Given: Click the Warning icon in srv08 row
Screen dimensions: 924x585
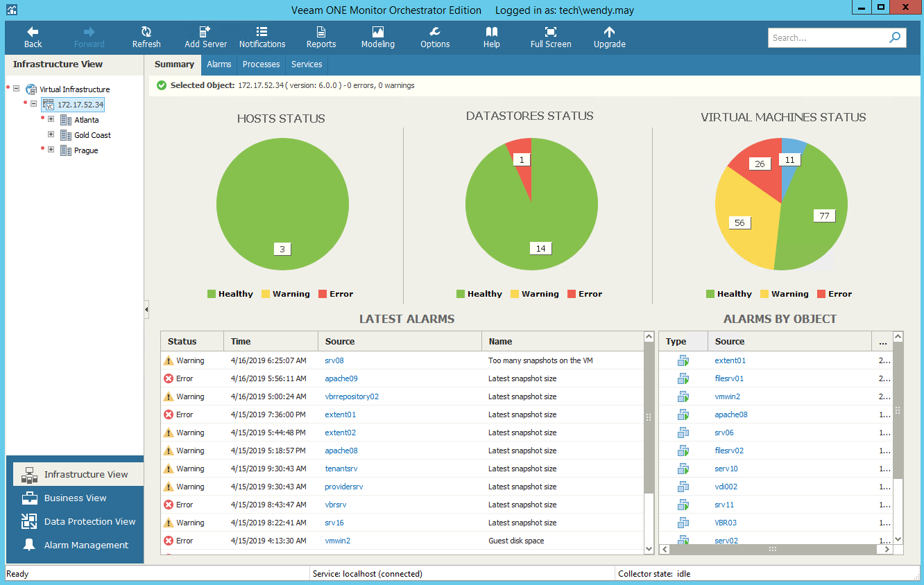Looking at the screenshot, I should point(169,360).
